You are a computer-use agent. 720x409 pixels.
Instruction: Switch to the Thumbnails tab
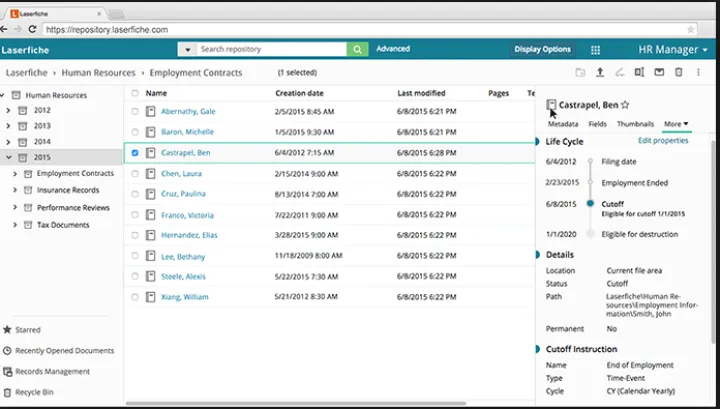click(x=635, y=124)
